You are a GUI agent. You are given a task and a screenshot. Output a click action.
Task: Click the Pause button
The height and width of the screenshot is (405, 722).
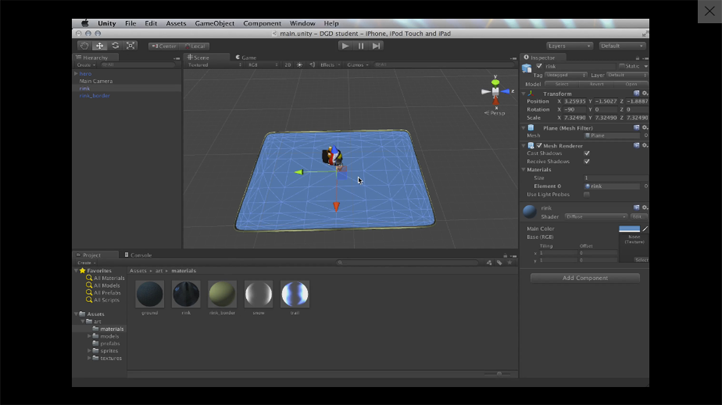click(361, 46)
